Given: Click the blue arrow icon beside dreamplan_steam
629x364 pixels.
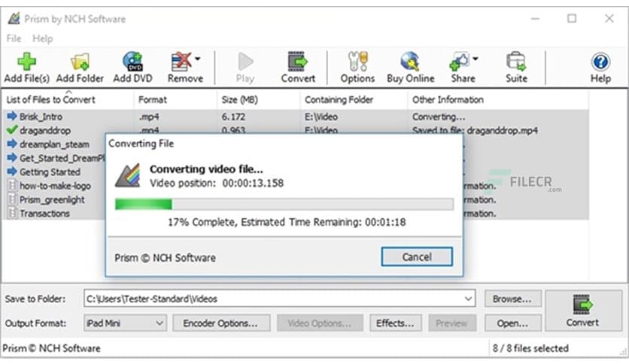Looking at the screenshot, I should (12, 144).
